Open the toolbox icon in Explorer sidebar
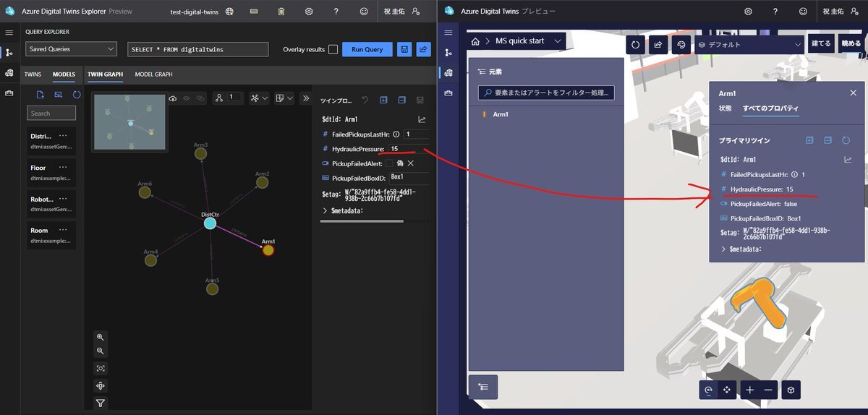This screenshot has height=415, width=868. (9, 93)
